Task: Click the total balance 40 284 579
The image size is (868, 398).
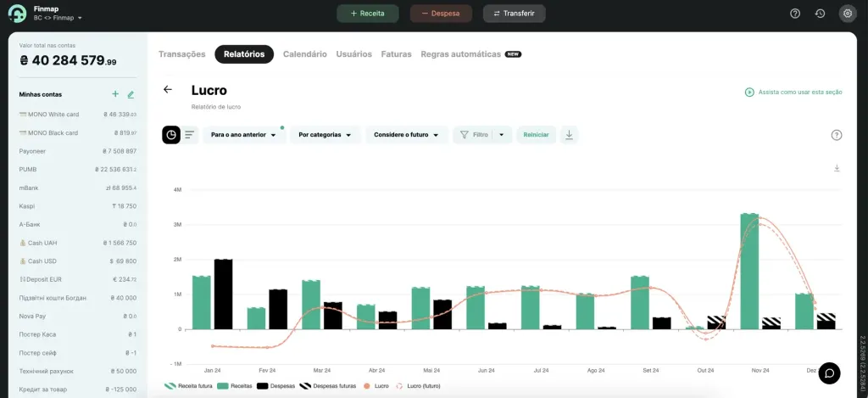Action: pyautogui.click(x=68, y=60)
